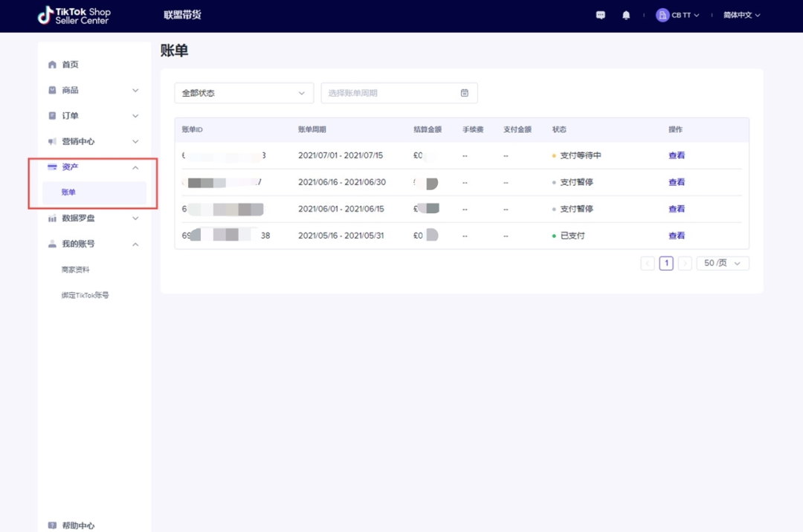Open the chat messages icon
This screenshot has width=803, height=532.
coord(600,16)
